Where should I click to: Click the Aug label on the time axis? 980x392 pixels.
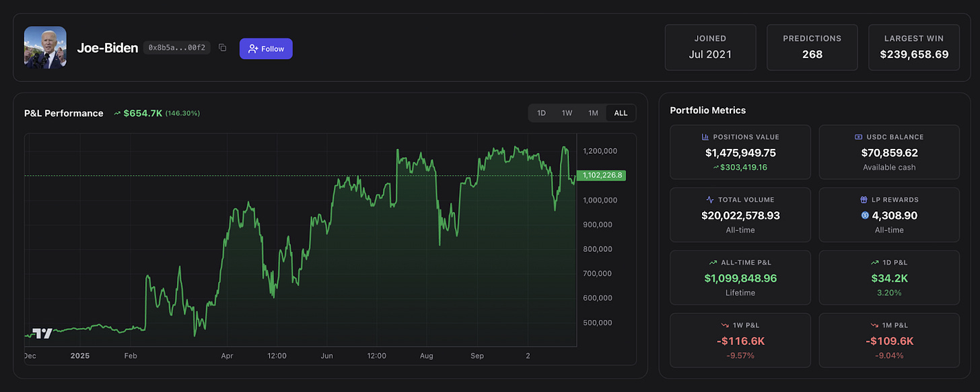click(427, 355)
